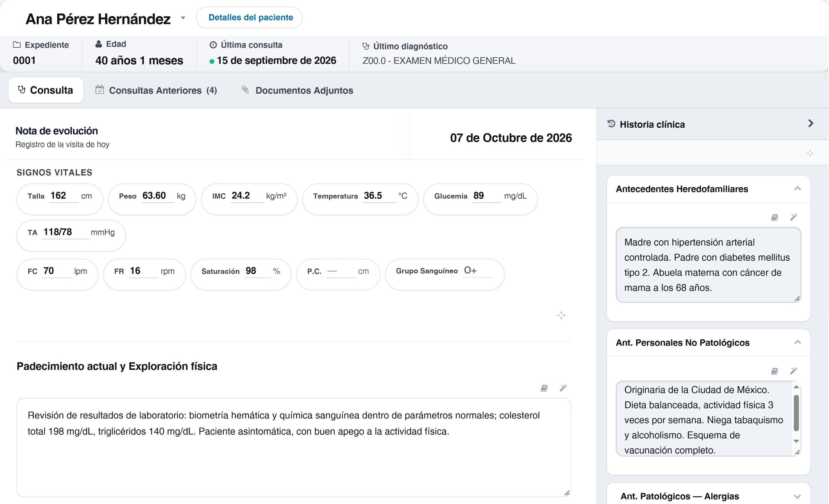Click sparkle icon below vital signs
829x504 pixels.
point(561,316)
